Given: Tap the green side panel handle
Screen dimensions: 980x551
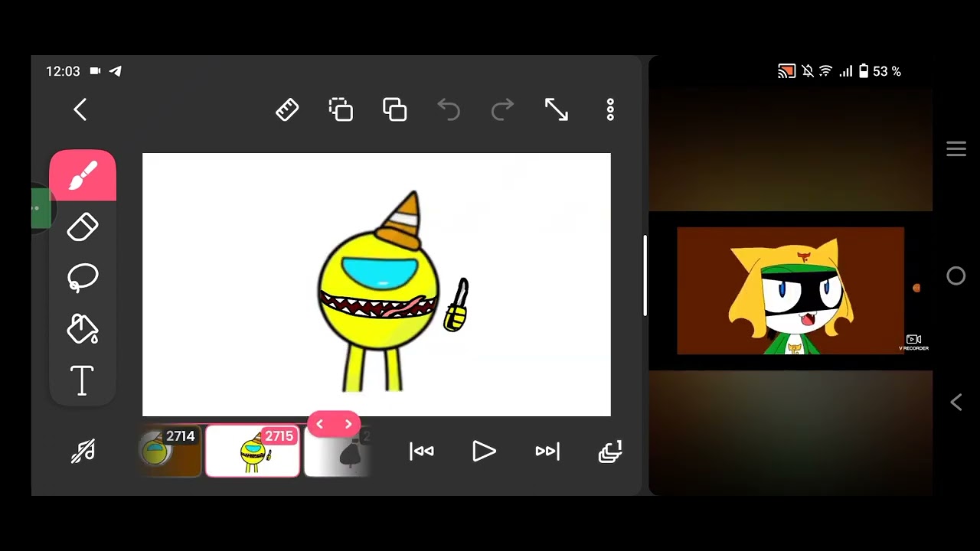Looking at the screenshot, I should 41,207.
